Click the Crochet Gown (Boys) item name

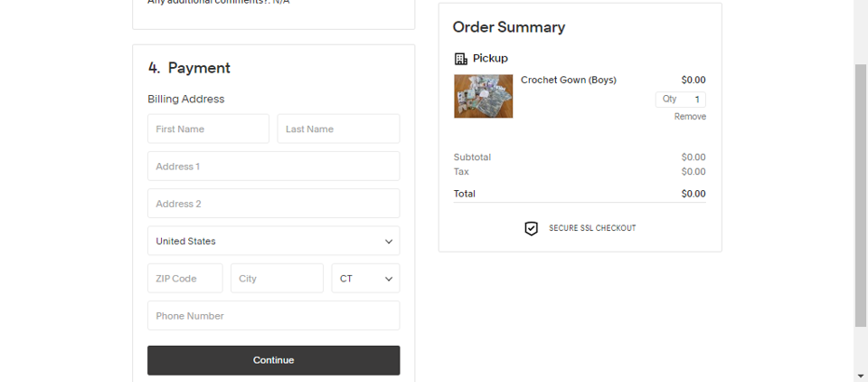[569, 80]
